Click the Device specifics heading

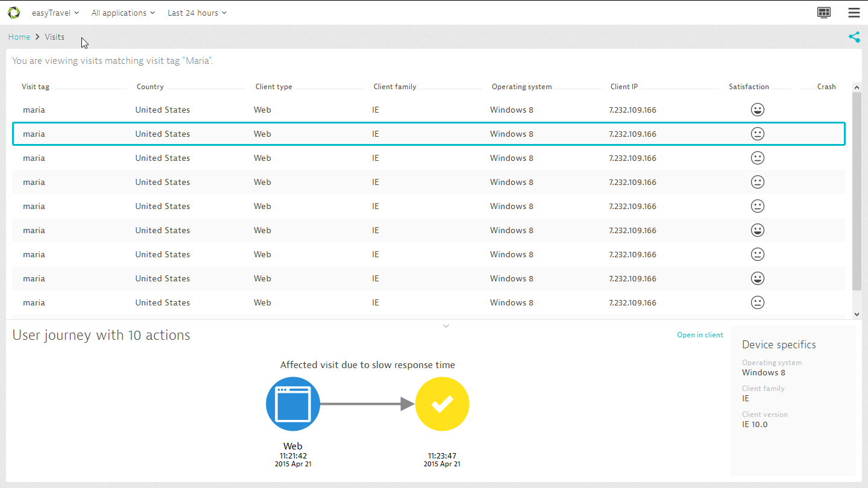[779, 345]
